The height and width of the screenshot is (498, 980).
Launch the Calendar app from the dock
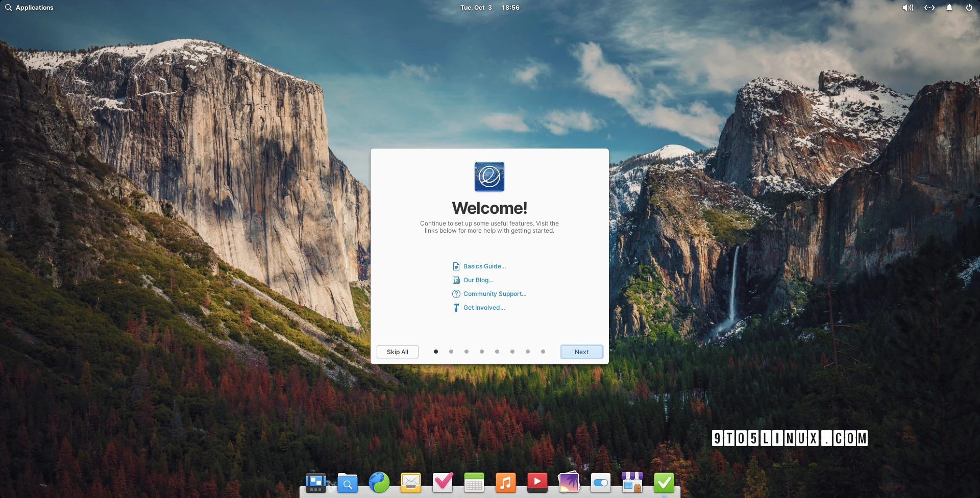click(474, 482)
